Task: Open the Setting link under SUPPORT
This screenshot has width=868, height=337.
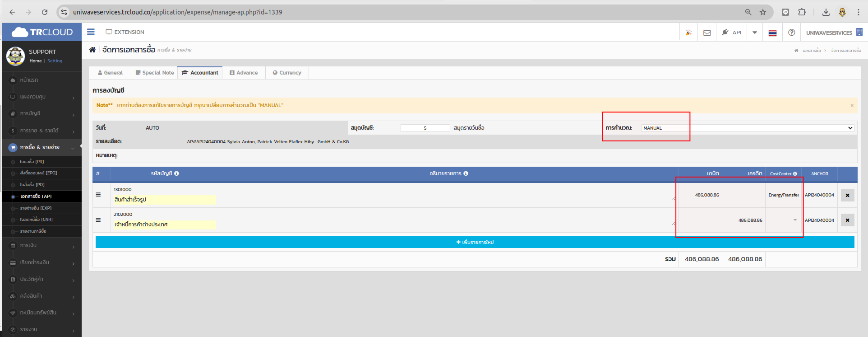Action: (55, 61)
